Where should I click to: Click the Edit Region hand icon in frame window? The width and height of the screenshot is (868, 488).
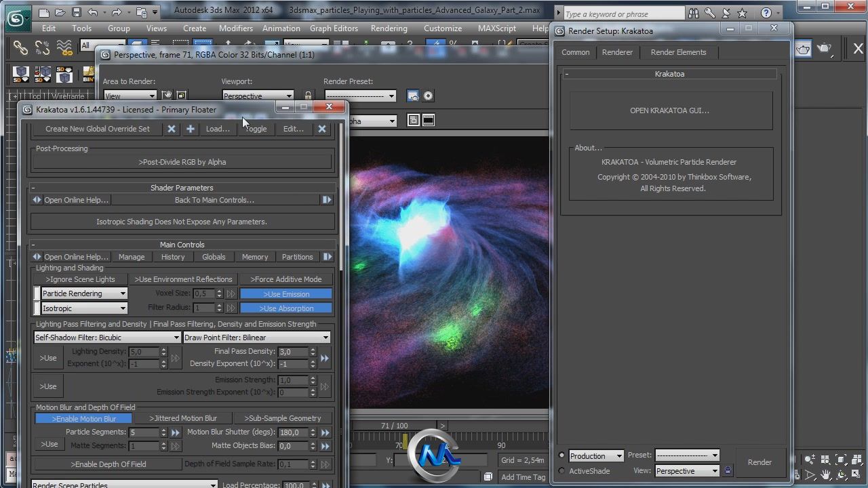pos(166,96)
